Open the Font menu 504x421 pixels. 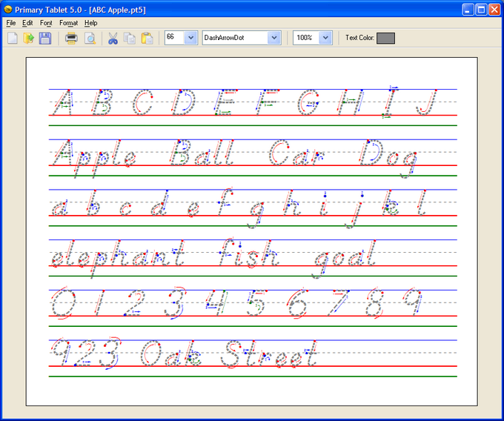click(46, 23)
